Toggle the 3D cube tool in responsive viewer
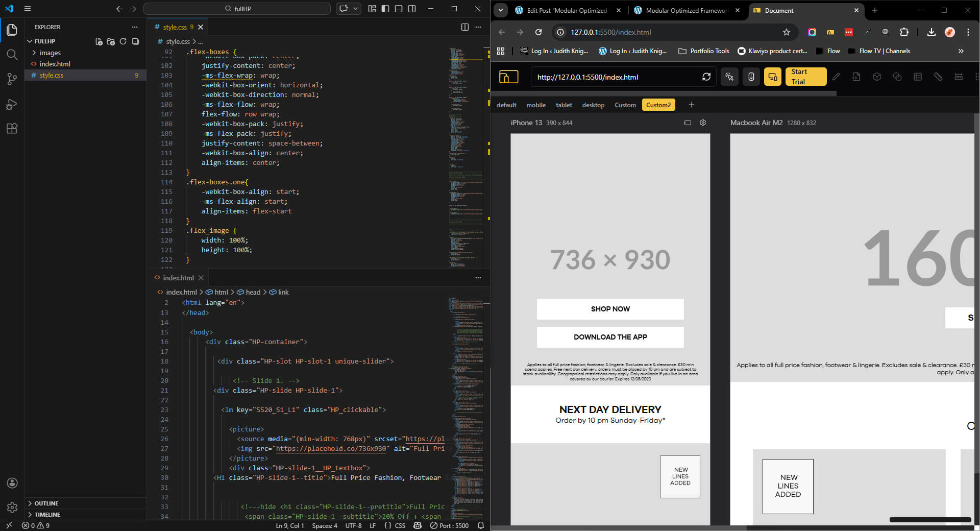 point(877,77)
